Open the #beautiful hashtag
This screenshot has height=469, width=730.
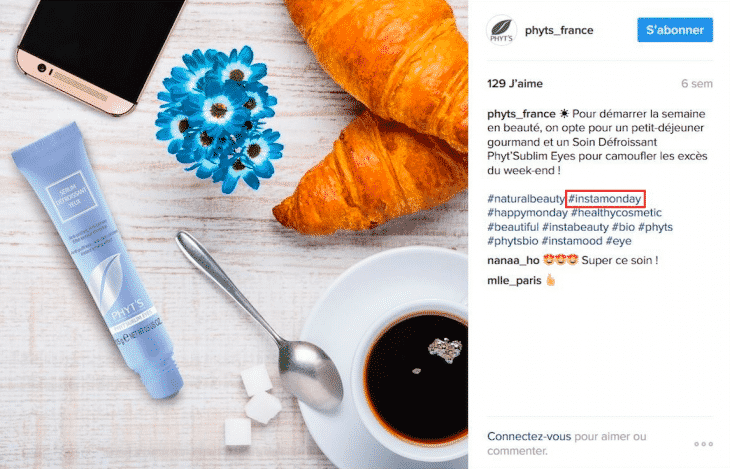[x=513, y=227]
